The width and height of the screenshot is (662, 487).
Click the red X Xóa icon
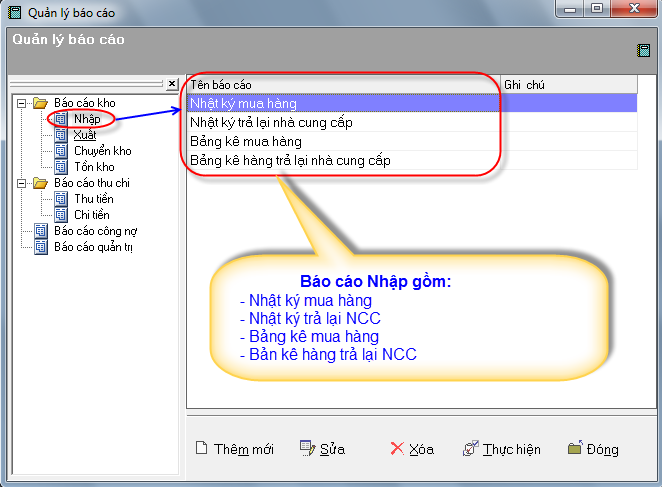click(397, 449)
